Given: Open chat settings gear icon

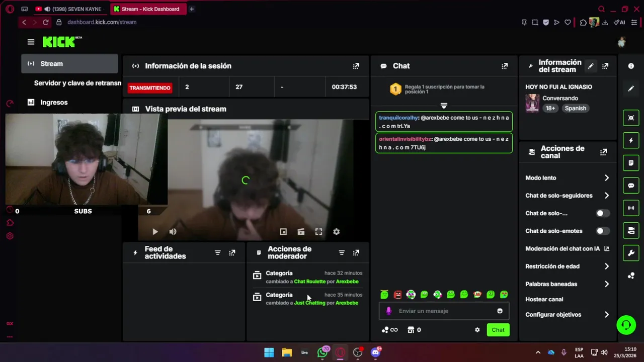Looking at the screenshot, I should tap(477, 330).
